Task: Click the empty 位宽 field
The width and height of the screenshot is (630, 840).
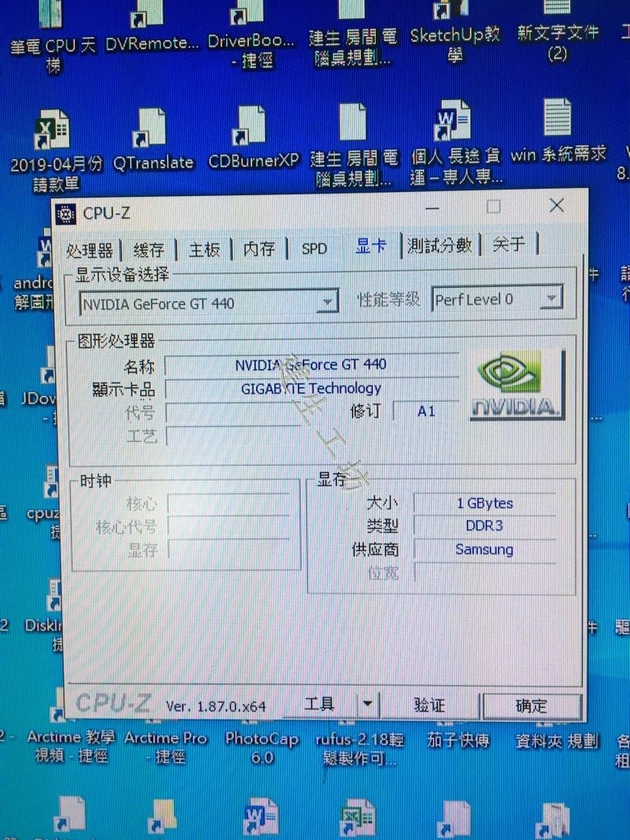Action: click(485, 573)
